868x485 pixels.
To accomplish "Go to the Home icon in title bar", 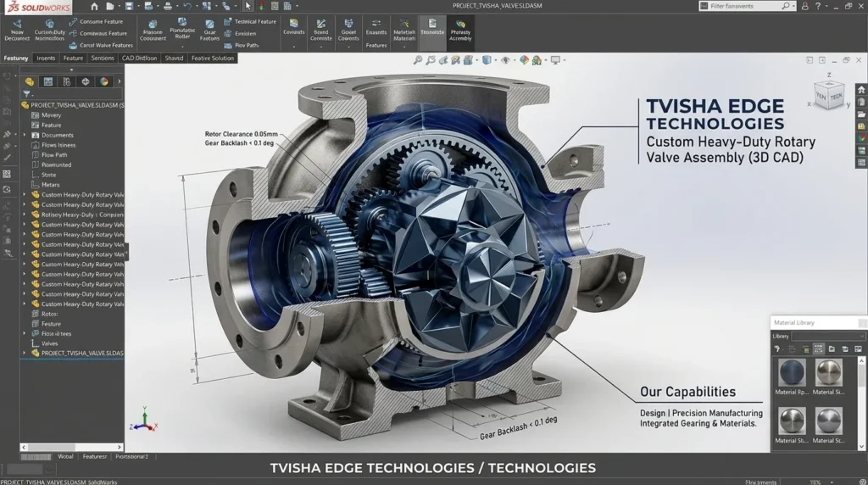I will coord(94,6).
